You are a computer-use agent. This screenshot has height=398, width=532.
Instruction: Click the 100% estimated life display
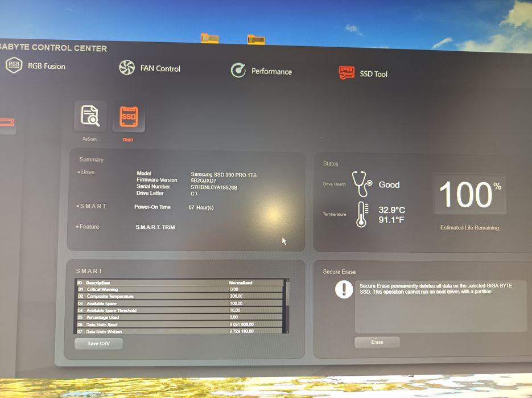pyautogui.click(x=469, y=194)
